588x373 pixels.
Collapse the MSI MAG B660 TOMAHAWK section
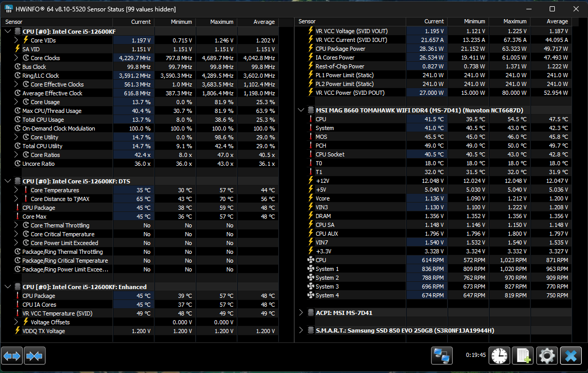(301, 110)
